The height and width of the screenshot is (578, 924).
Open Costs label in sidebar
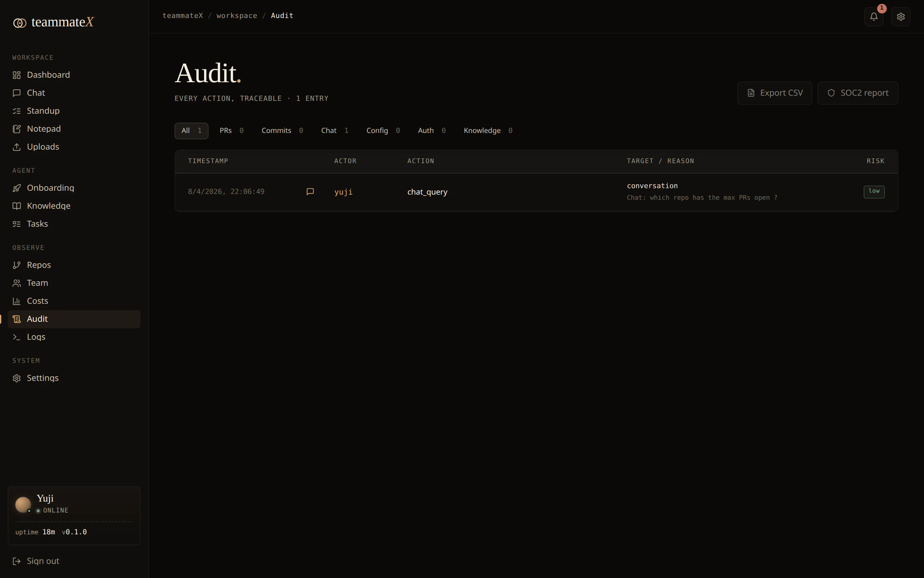(38, 301)
